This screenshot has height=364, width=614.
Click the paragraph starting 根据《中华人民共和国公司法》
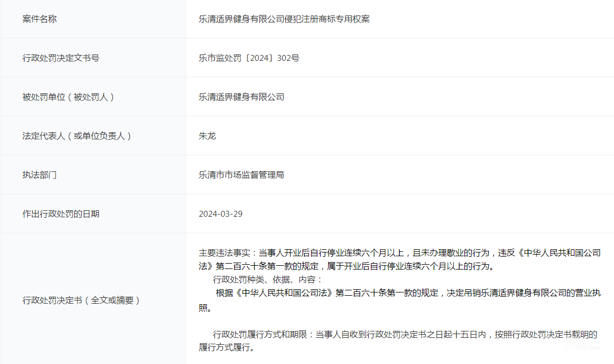(399, 300)
